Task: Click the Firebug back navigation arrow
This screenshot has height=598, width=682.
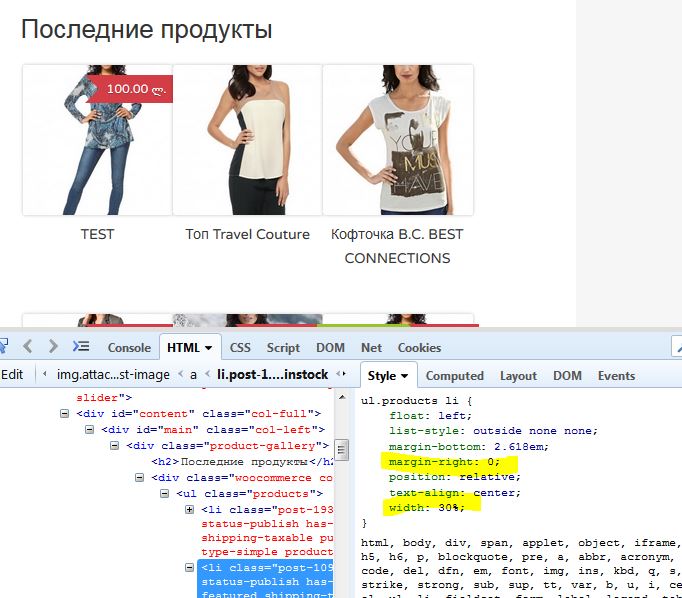Action: [28, 347]
